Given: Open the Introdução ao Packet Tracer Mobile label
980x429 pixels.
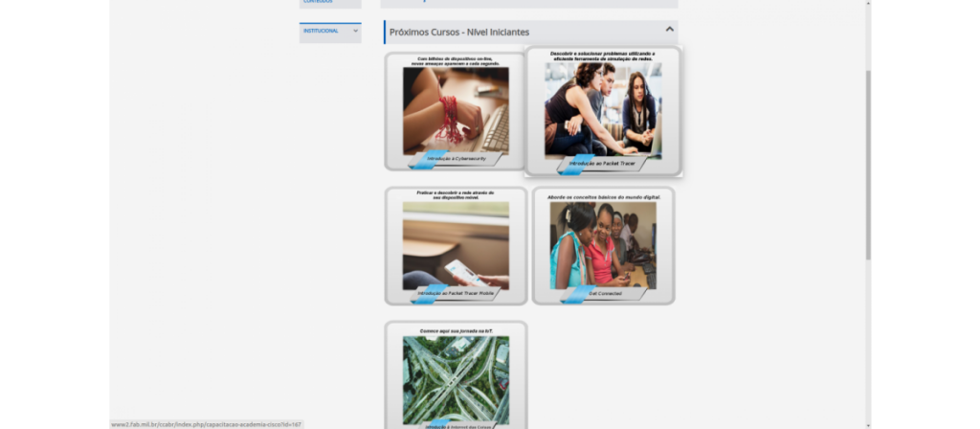Looking at the screenshot, I should click(x=456, y=293).
